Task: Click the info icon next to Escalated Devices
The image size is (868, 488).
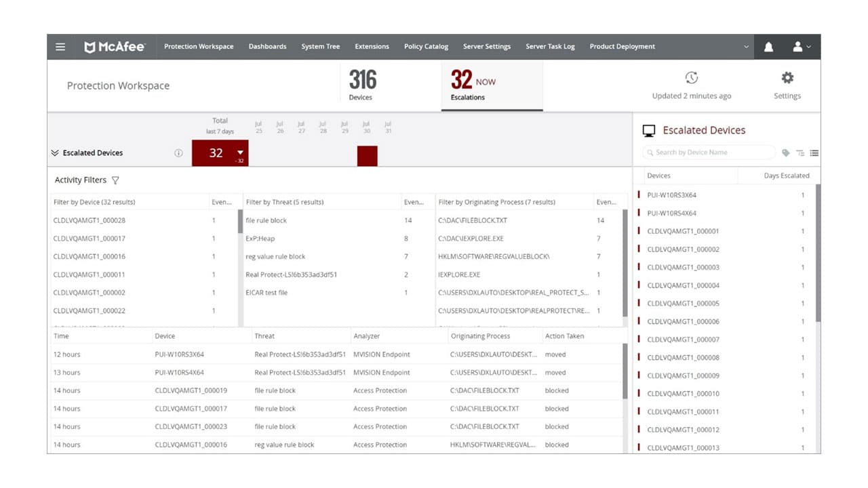Action: [x=178, y=153]
